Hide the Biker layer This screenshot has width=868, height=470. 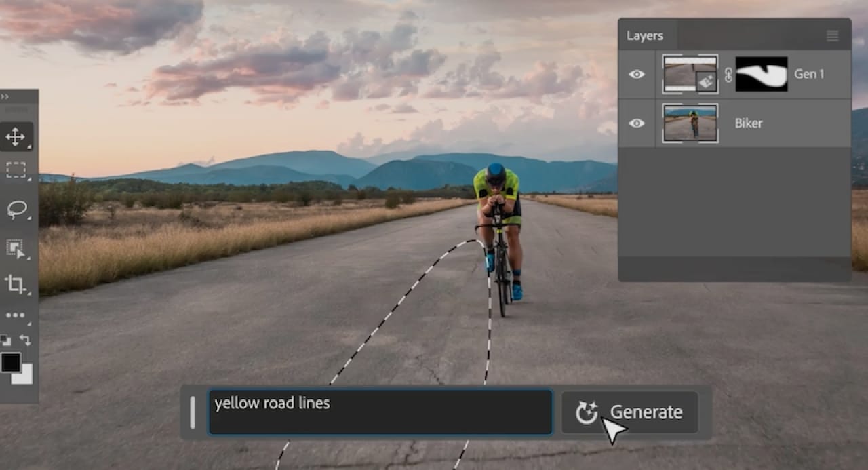coord(636,122)
